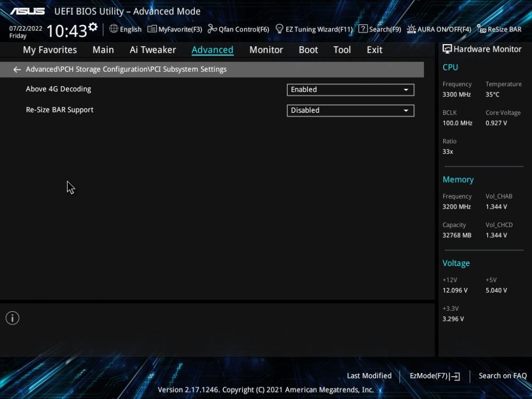Click the ReSize BAR icon

(481, 29)
